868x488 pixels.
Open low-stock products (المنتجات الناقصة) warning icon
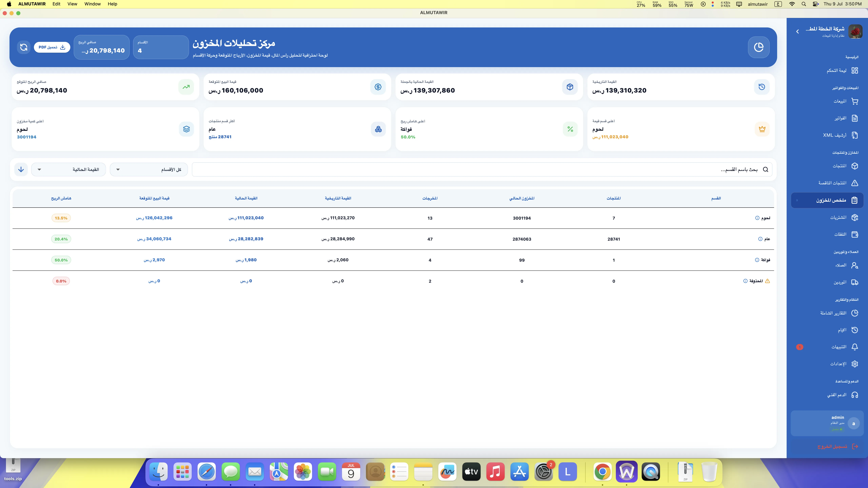(854, 183)
